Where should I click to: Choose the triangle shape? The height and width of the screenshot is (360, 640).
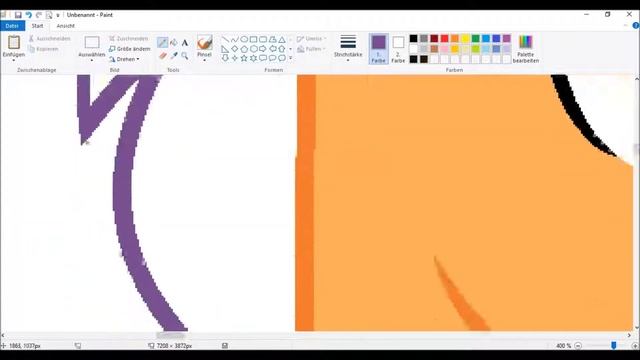click(282, 40)
